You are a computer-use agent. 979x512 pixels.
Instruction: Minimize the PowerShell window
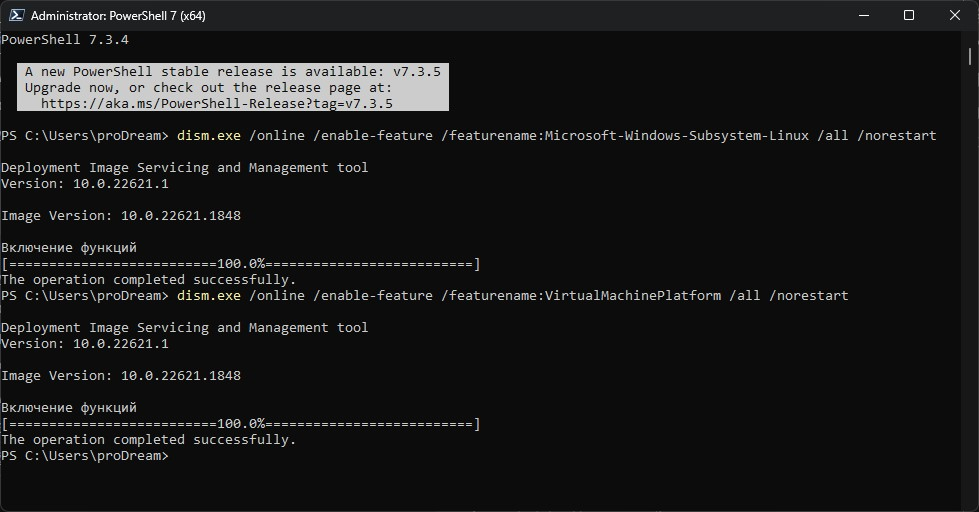(864, 16)
